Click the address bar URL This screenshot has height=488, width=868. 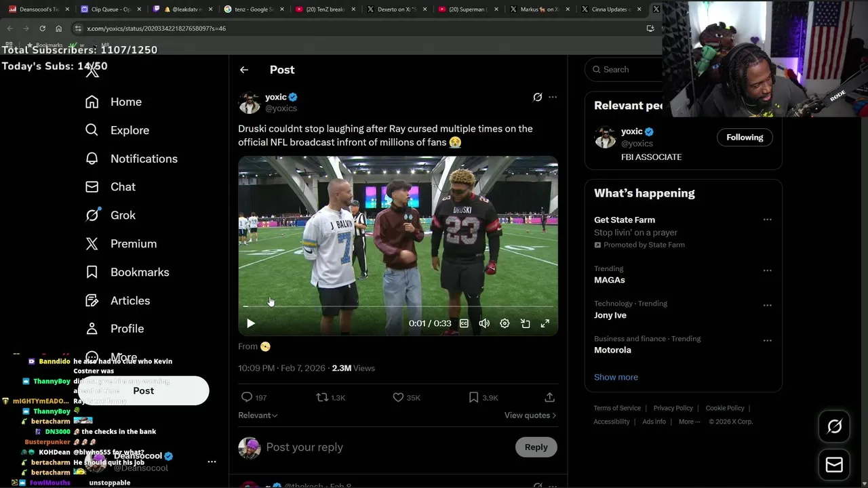click(x=156, y=28)
